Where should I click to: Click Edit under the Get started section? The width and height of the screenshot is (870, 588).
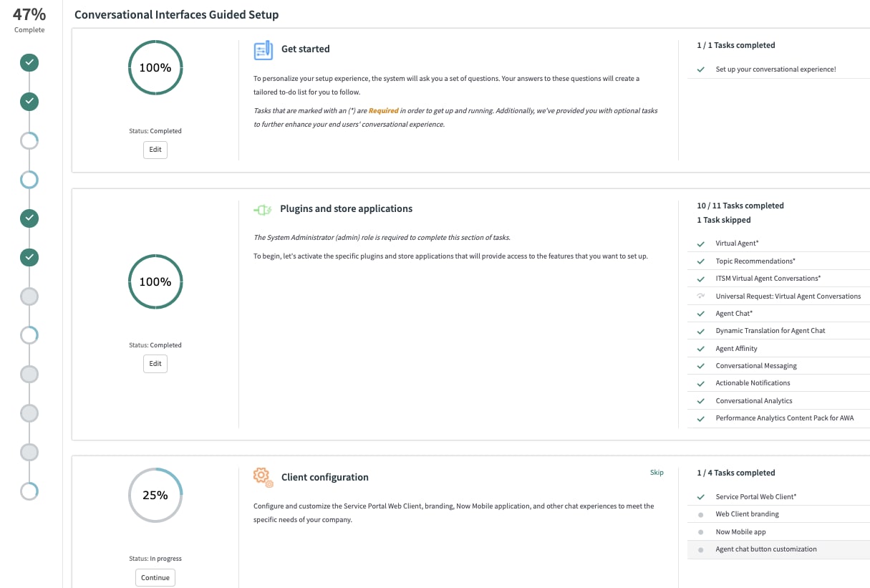pos(155,150)
